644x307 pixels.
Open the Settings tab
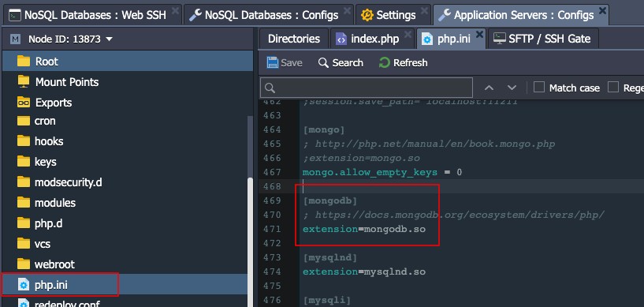393,15
